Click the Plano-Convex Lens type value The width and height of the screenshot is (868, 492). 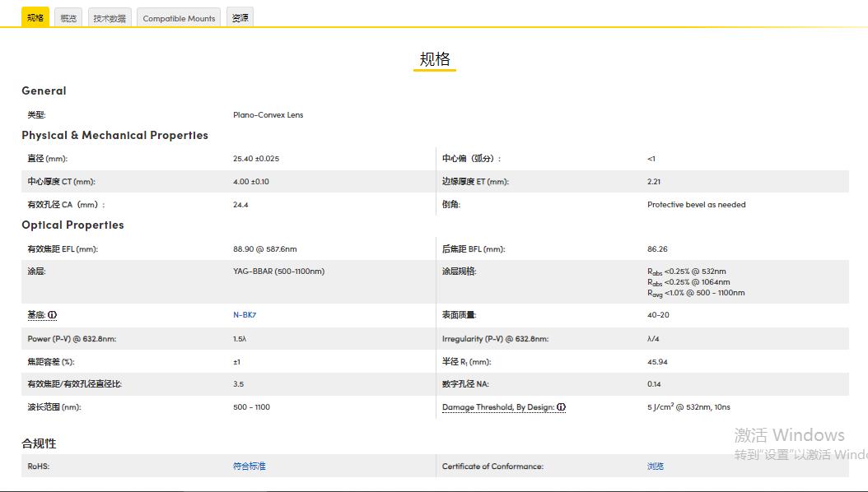[268, 115]
